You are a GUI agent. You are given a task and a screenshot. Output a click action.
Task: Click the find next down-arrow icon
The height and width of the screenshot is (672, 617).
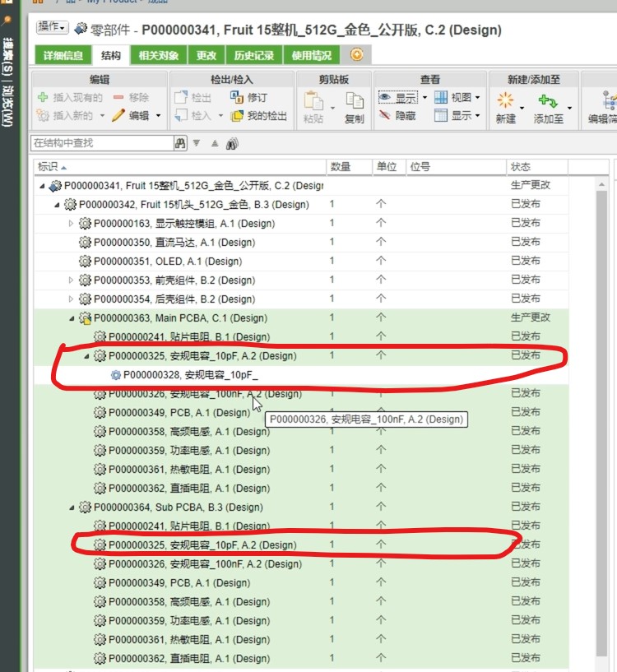(x=197, y=143)
